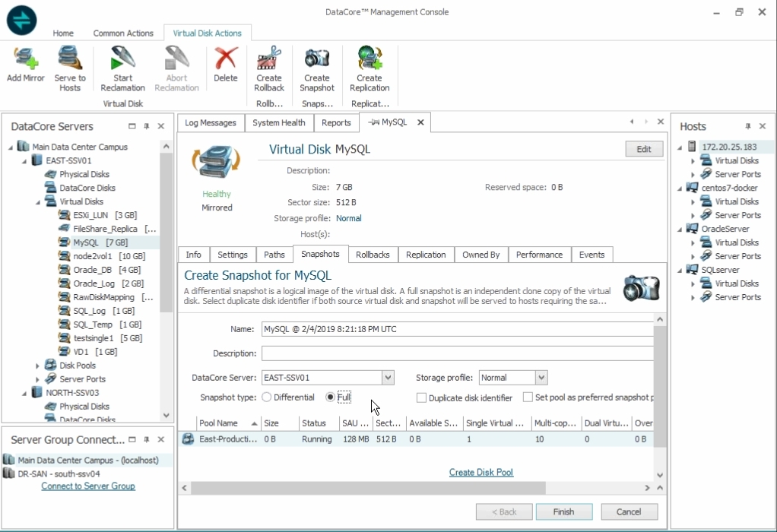The height and width of the screenshot is (532, 777).
Task: Click the snapshot Name input field
Action: (x=458, y=329)
